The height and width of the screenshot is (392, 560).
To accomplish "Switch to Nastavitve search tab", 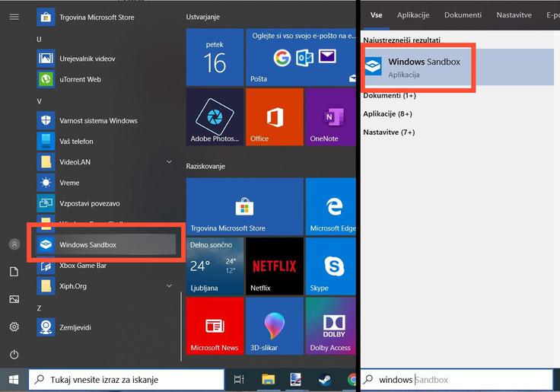I will [514, 15].
